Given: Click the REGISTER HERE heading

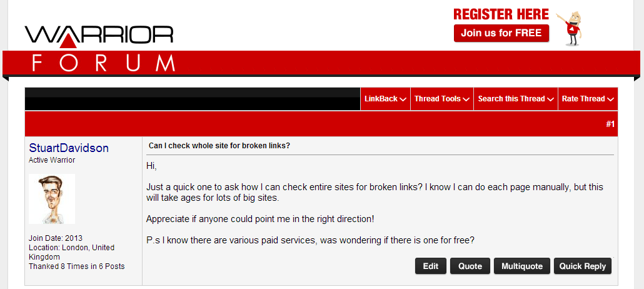Looking at the screenshot, I should (x=501, y=14).
